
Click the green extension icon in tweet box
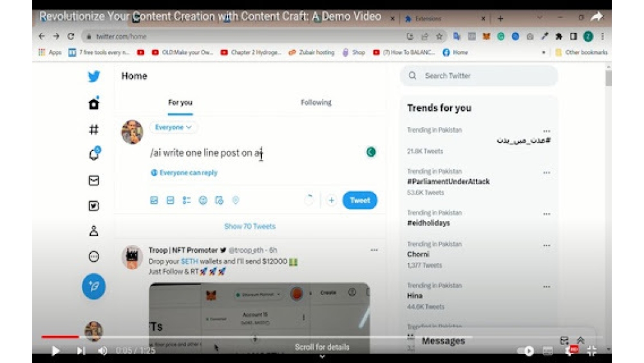pos(371,152)
